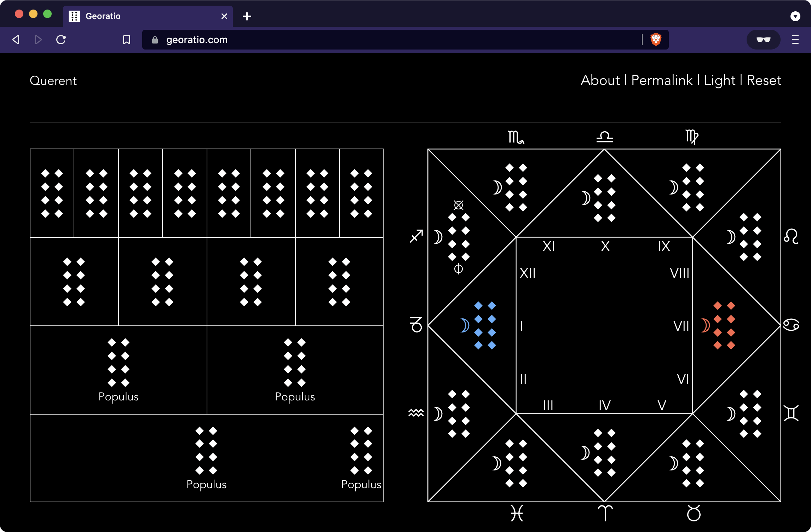Click the red moon icon in house VII
Screen dimensions: 811x532
coord(705,325)
